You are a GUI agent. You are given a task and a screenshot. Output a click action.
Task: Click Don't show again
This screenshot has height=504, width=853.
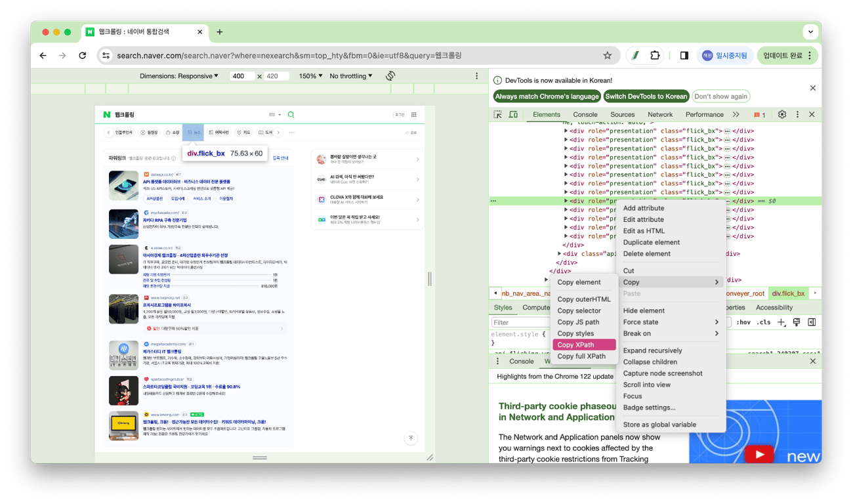coord(720,96)
